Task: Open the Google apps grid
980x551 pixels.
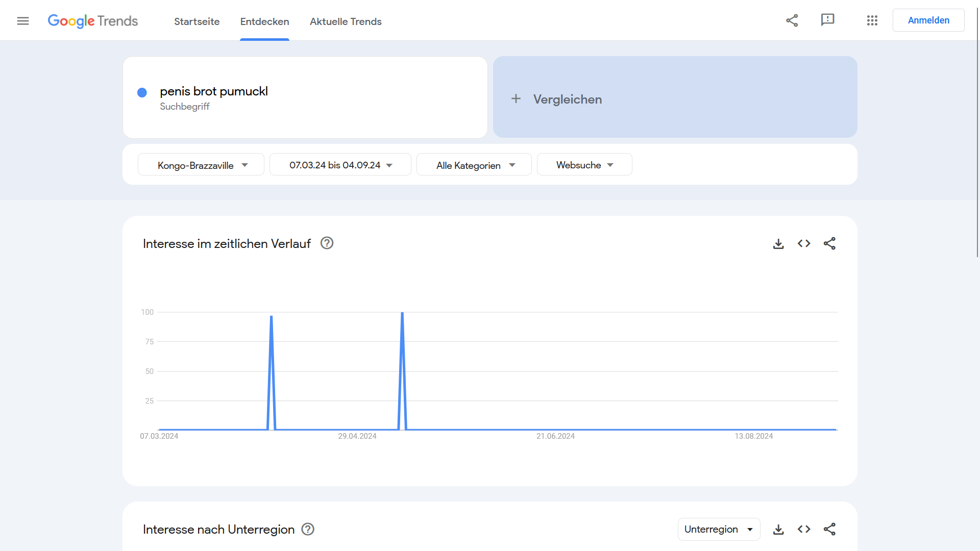Action: tap(872, 20)
